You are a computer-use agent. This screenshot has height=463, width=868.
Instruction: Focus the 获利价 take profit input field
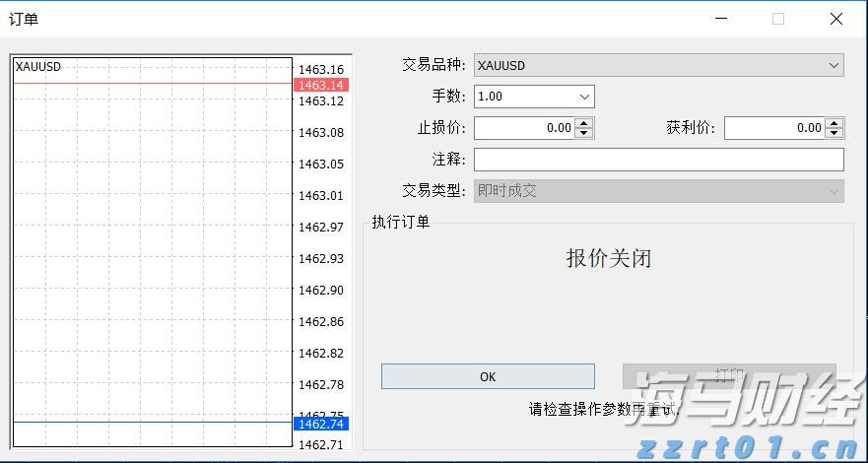774,128
